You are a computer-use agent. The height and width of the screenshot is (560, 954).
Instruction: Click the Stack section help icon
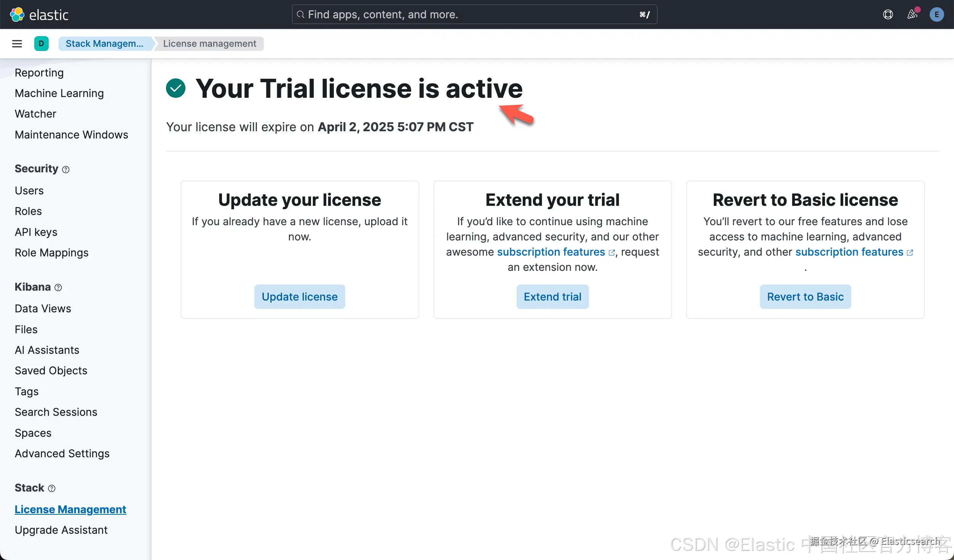click(52, 488)
